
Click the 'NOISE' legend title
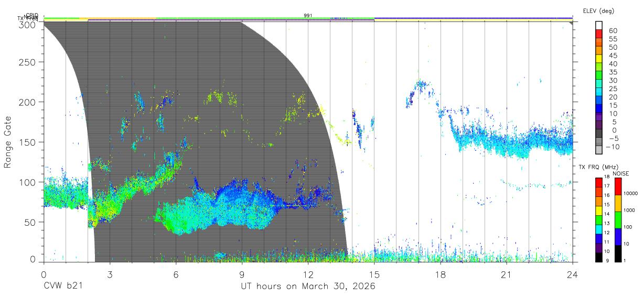coord(621,173)
